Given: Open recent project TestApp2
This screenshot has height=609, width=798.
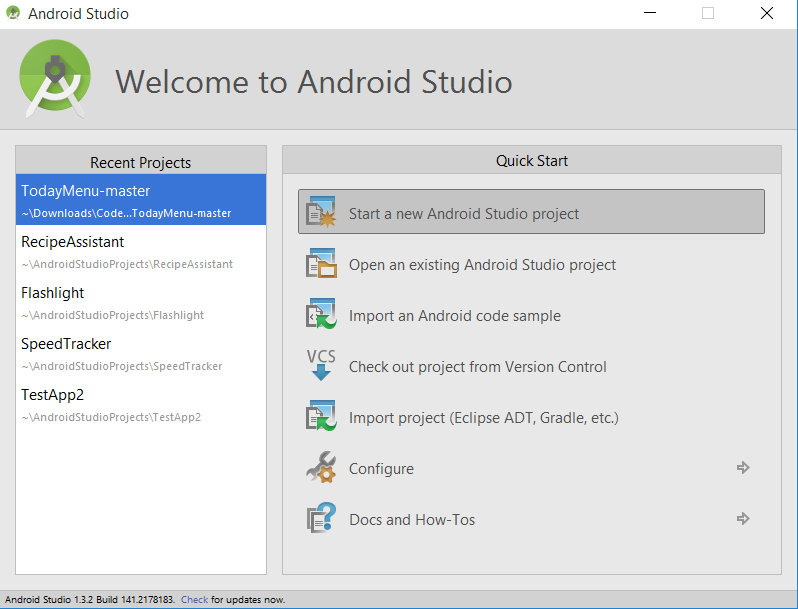Looking at the screenshot, I should 141,404.
